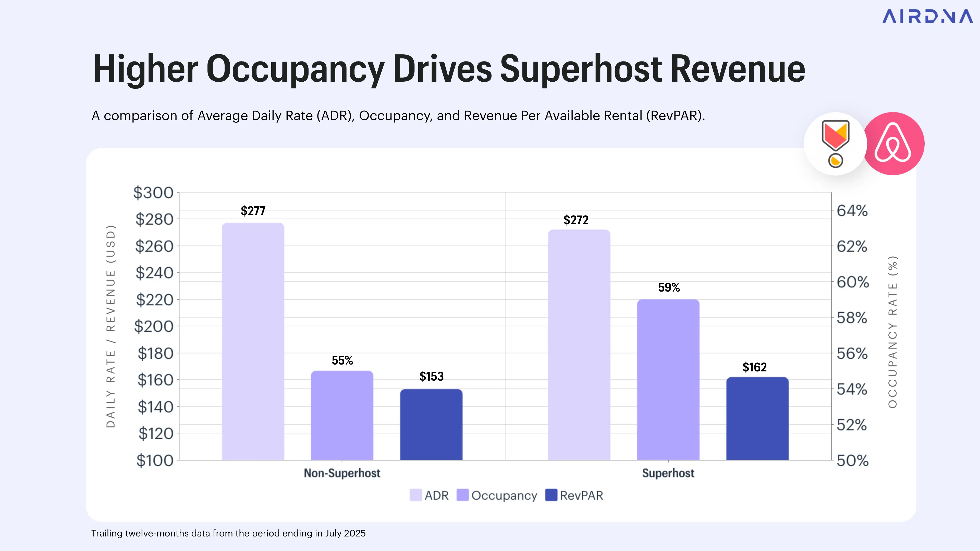Click the trailing twelve-months footnote
Image resolution: width=980 pixels, height=551 pixels.
coord(228,533)
